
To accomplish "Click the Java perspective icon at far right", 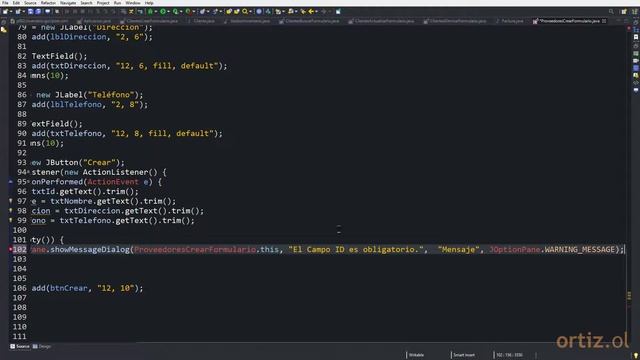I will click(x=635, y=11).
